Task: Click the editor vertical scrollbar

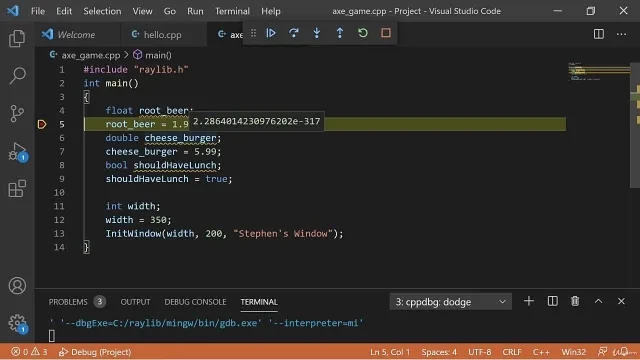Action: (635, 125)
